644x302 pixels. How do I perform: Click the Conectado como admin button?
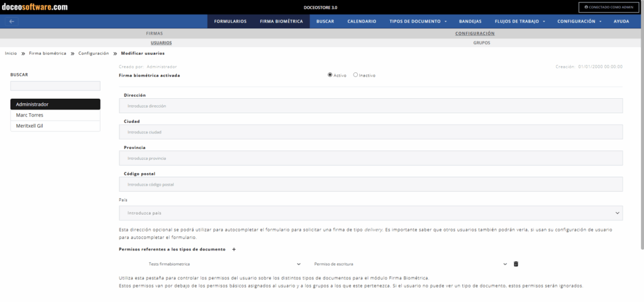click(x=609, y=7)
